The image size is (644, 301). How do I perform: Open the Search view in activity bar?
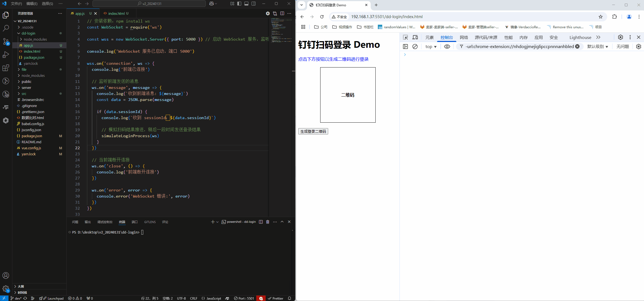(x=6, y=28)
